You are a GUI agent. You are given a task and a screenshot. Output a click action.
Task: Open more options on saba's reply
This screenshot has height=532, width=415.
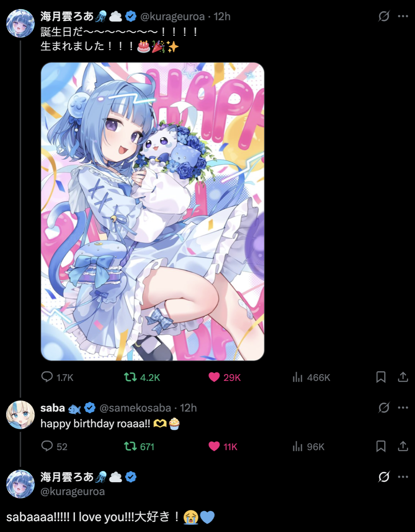[403, 408]
